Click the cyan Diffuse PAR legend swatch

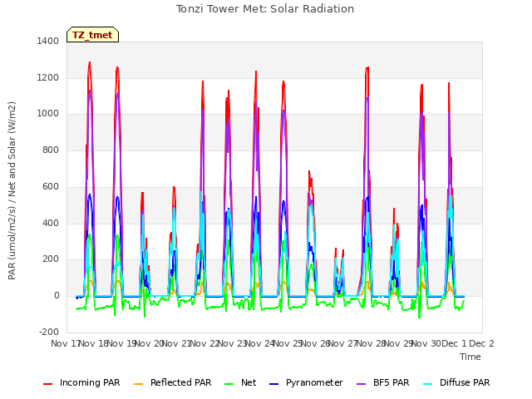[428, 384]
